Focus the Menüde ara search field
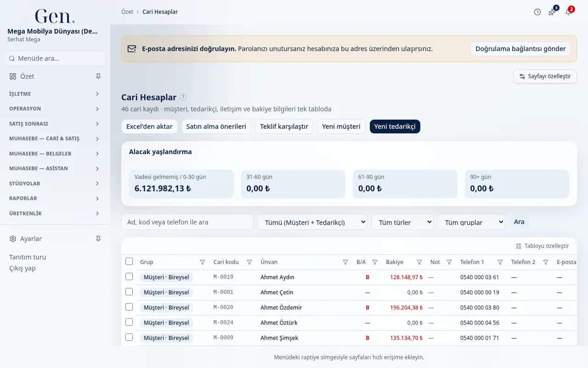 coord(55,58)
